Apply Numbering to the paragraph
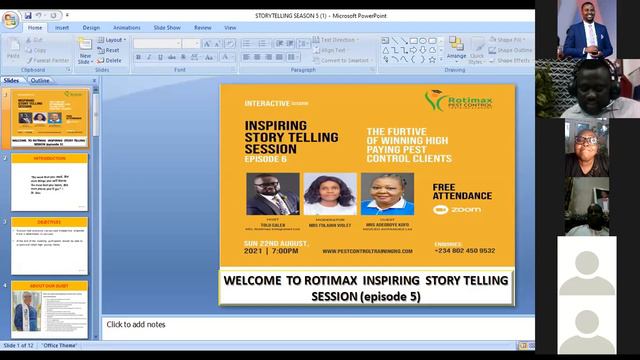Image resolution: width=640 pixels, height=360 pixels. tap(263, 44)
